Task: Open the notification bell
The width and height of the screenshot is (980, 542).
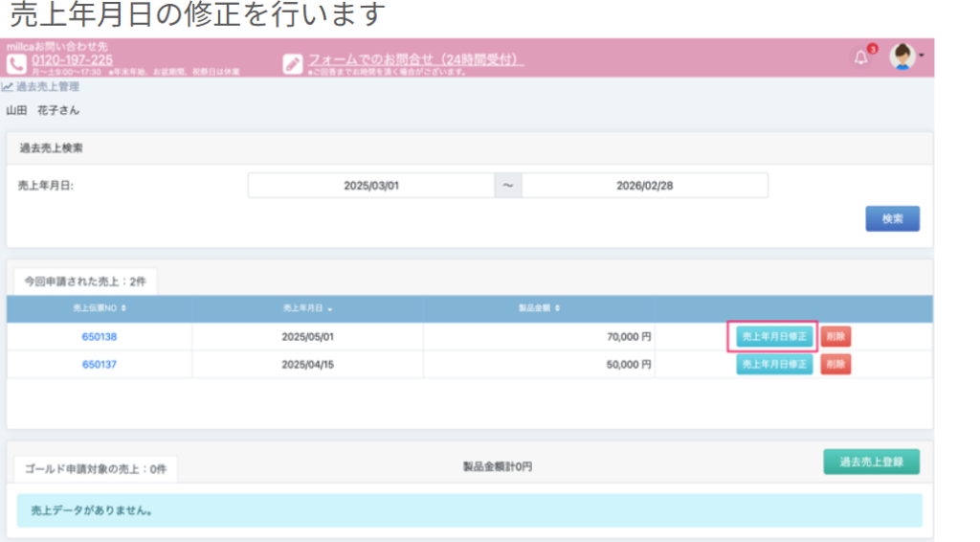Action: [860, 58]
